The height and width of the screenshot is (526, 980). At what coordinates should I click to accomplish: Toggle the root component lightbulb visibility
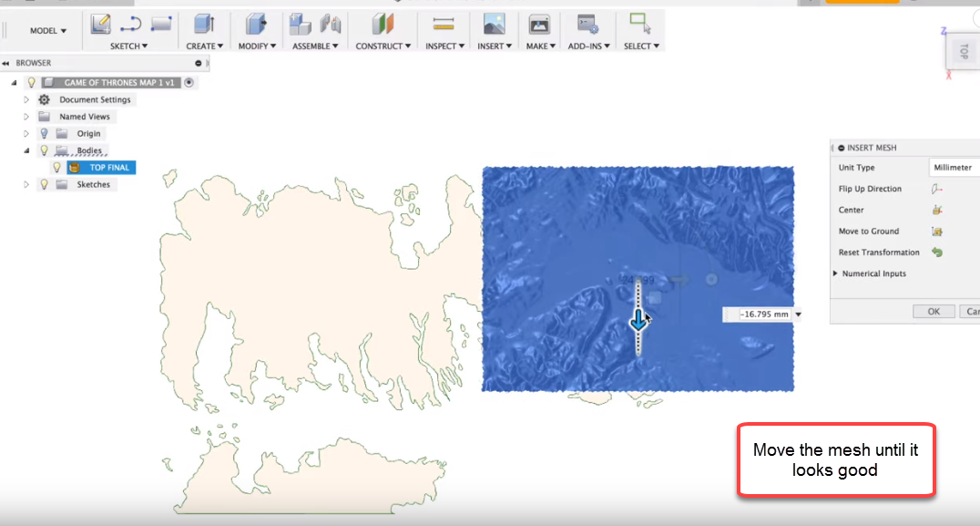point(31,83)
